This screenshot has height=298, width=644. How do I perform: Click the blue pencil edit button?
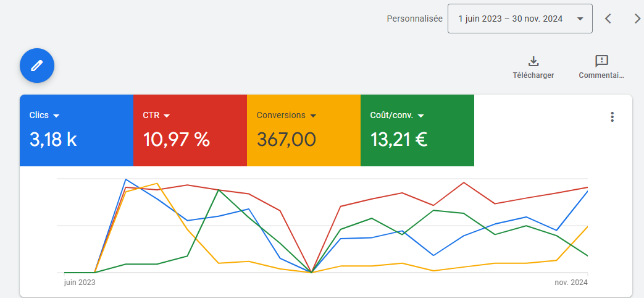(x=37, y=66)
